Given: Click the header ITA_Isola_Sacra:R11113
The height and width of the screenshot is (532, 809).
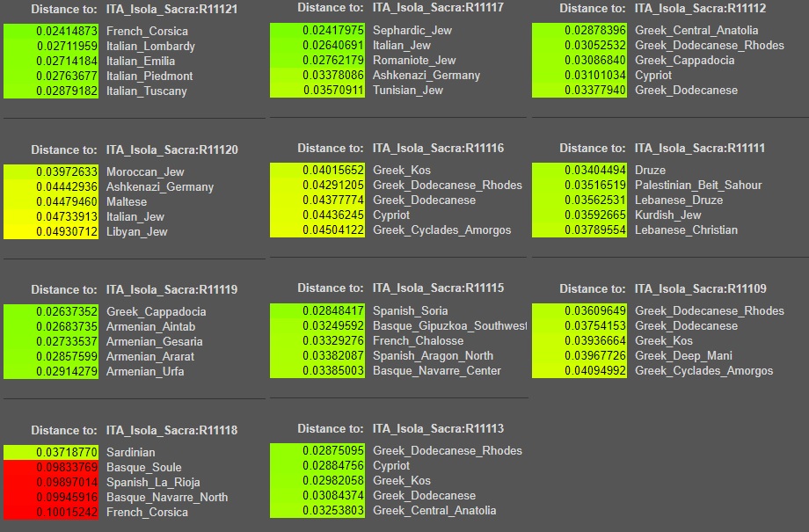Looking at the screenshot, I should [438, 428].
